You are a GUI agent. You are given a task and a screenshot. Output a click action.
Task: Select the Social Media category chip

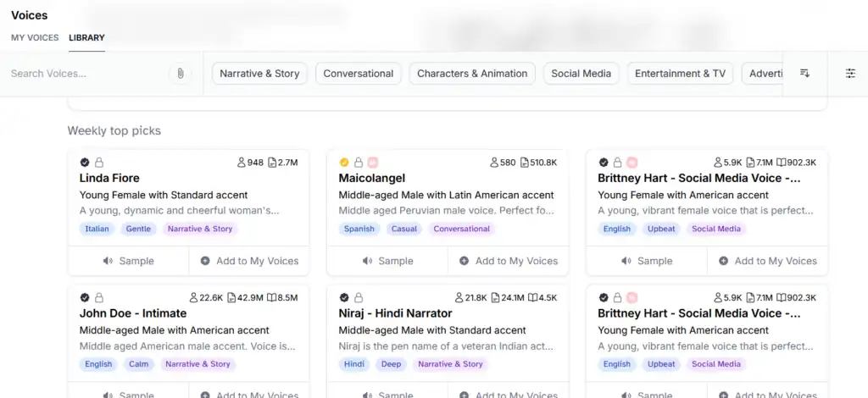tap(581, 74)
